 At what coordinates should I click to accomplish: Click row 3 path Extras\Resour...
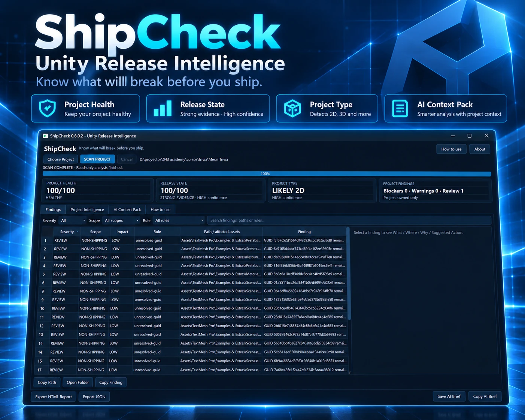click(220, 257)
